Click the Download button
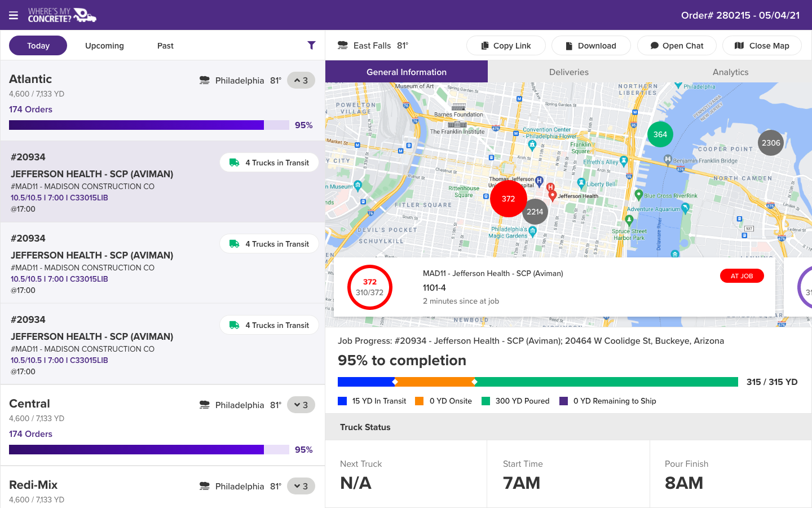The height and width of the screenshot is (508, 812). pyautogui.click(x=591, y=46)
